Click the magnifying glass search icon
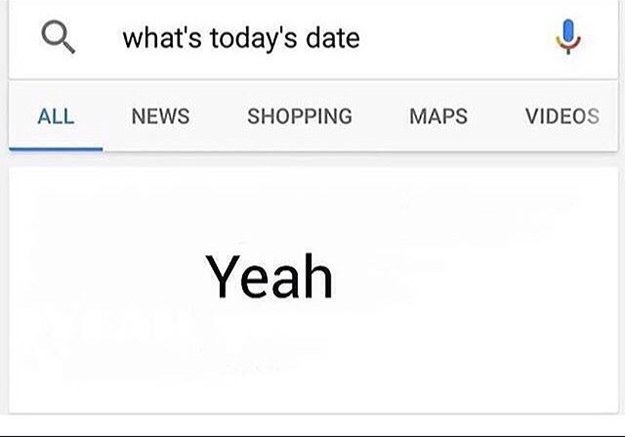 tap(57, 38)
